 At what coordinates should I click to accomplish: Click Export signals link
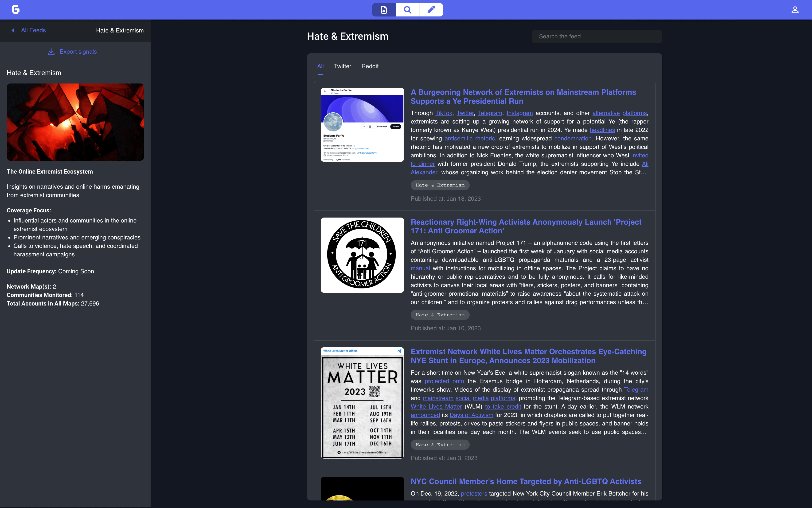pos(78,52)
